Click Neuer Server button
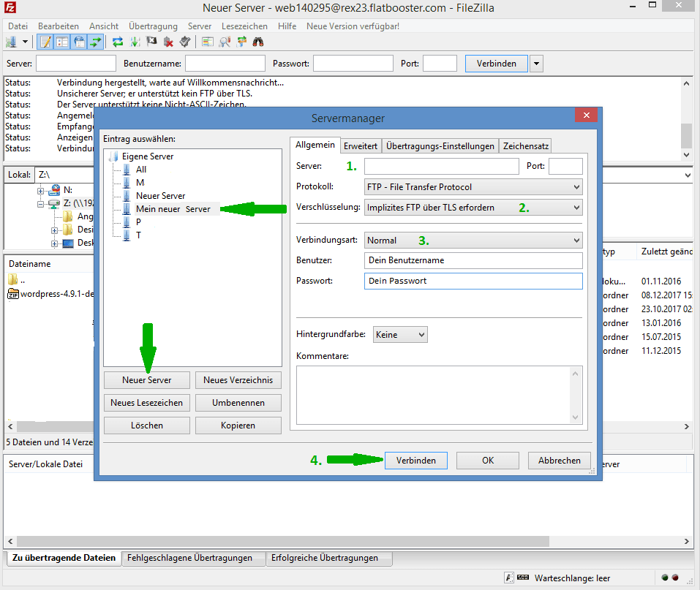The height and width of the screenshot is (590, 700). point(147,380)
